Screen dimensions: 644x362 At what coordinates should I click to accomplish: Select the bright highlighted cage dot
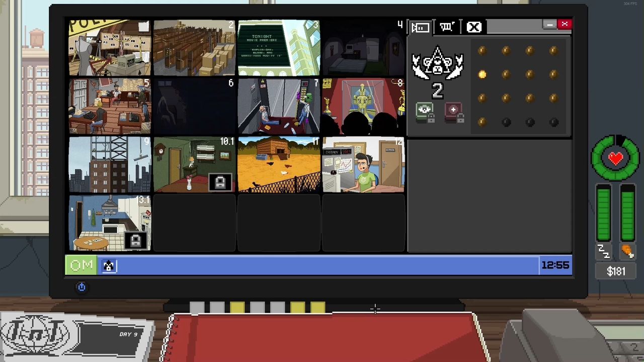482,75
